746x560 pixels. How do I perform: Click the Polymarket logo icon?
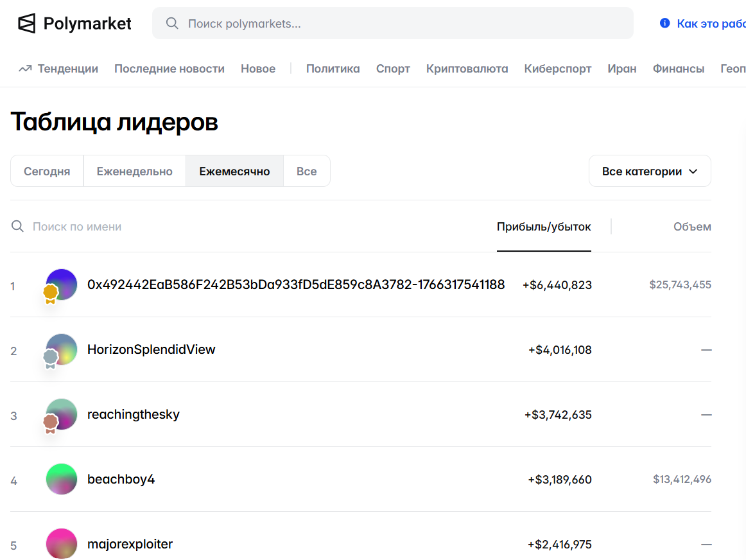pos(26,24)
